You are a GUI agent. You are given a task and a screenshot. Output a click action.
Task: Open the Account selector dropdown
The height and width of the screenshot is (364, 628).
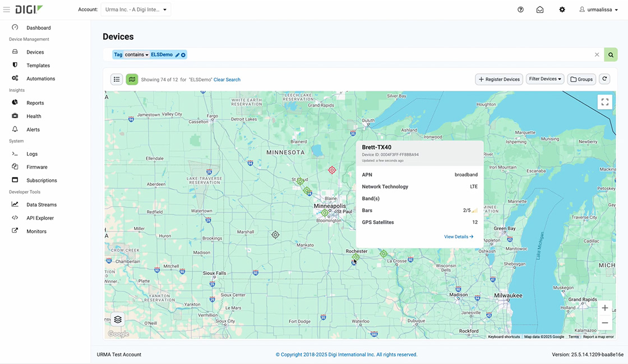coord(136,9)
